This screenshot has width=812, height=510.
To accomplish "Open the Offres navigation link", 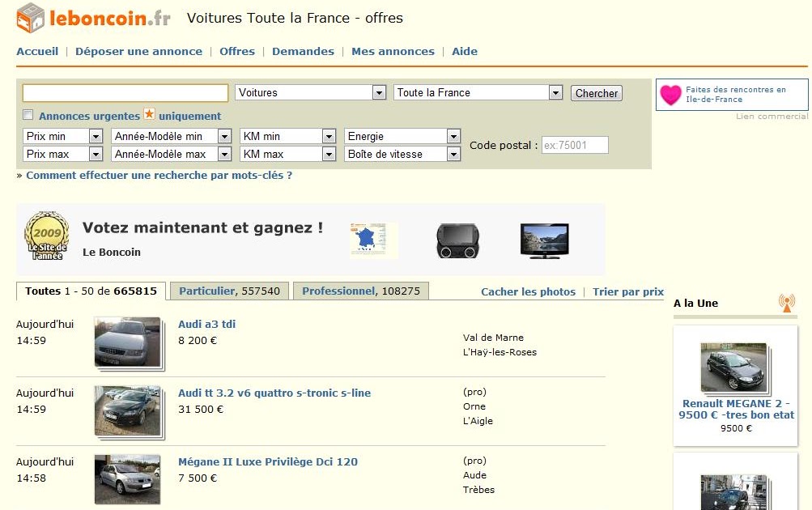I will point(237,51).
